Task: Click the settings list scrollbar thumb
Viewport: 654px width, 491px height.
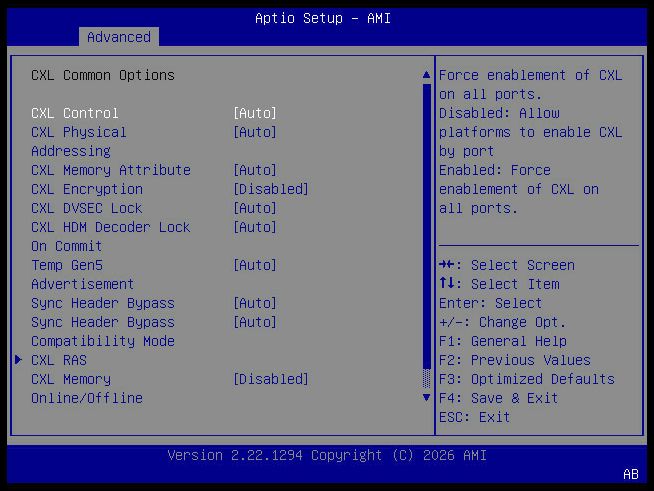Action: [426, 226]
